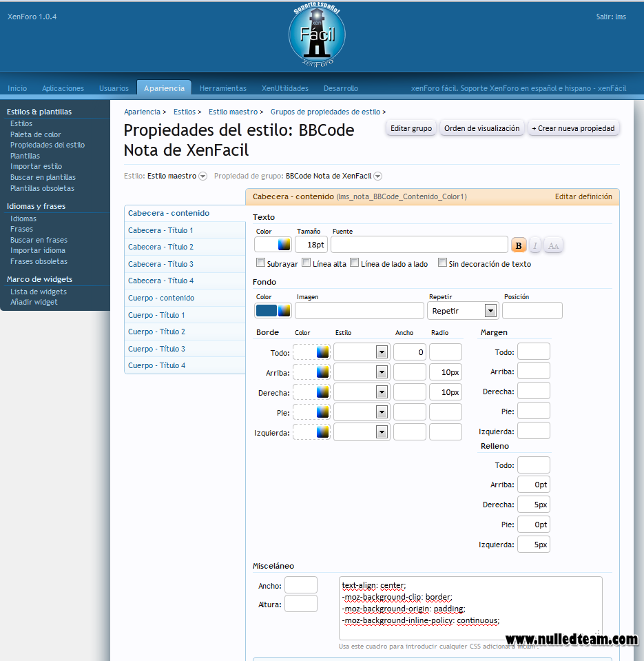This screenshot has height=661, width=644.
Task: Check the Subrayar checkbox
Action: coord(260,263)
